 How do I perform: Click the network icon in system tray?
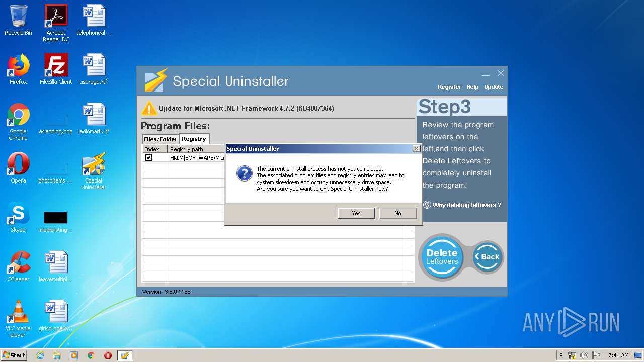tap(572, 355)
